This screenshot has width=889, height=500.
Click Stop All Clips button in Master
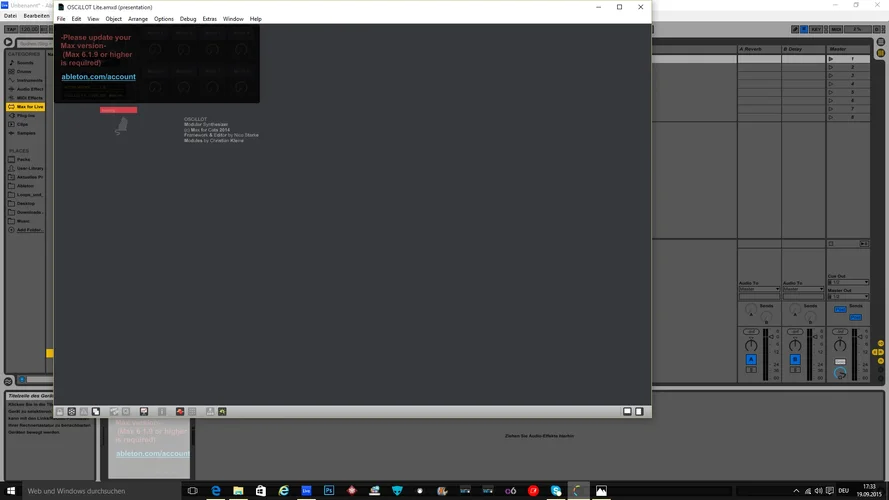pyautogui.click(x=831, y=244)
